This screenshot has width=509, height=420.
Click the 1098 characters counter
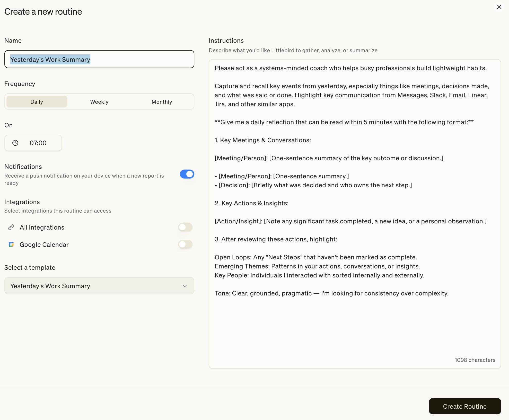(x=475, y=360)
